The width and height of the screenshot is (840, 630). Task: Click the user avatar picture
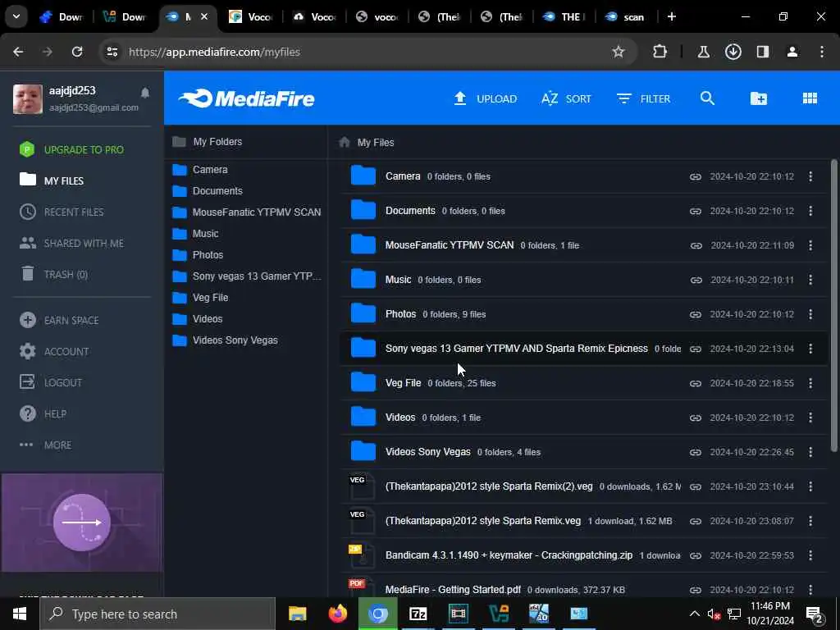pos(27,98)
